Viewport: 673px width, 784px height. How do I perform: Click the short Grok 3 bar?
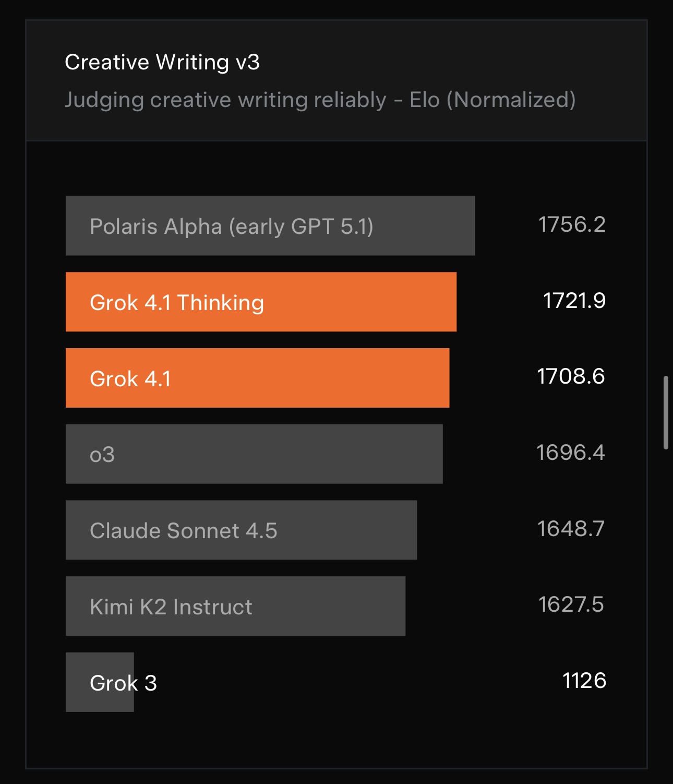click(x=78, y=682)
